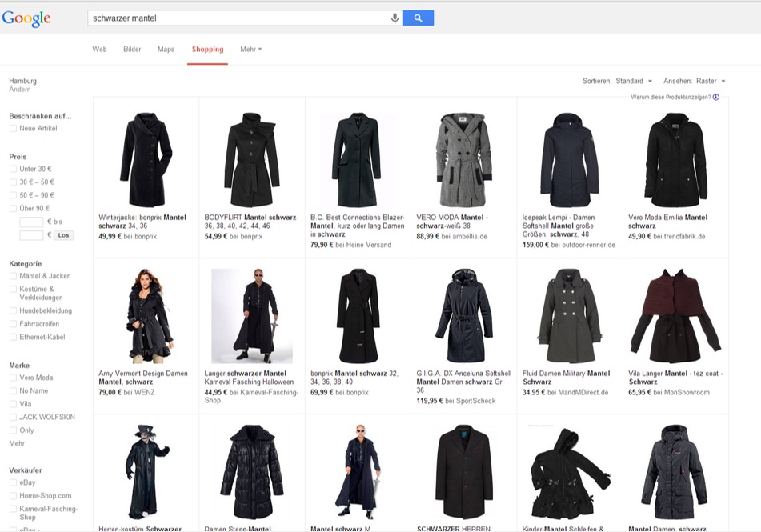This screenshot has height=532, width=761.
Task: Activate voice search microphone icon
Action: tap(395, 18)
